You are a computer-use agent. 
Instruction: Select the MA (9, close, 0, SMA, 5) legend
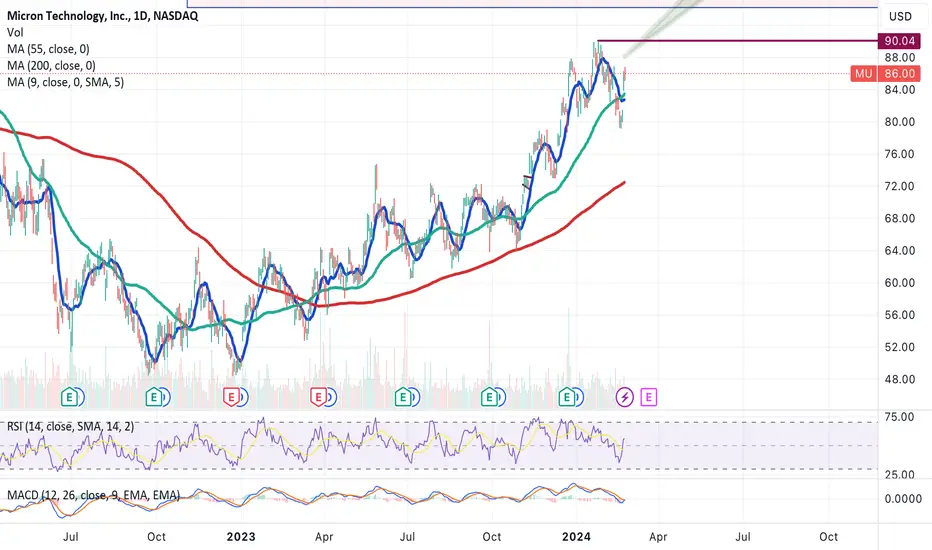coord(65,82)
